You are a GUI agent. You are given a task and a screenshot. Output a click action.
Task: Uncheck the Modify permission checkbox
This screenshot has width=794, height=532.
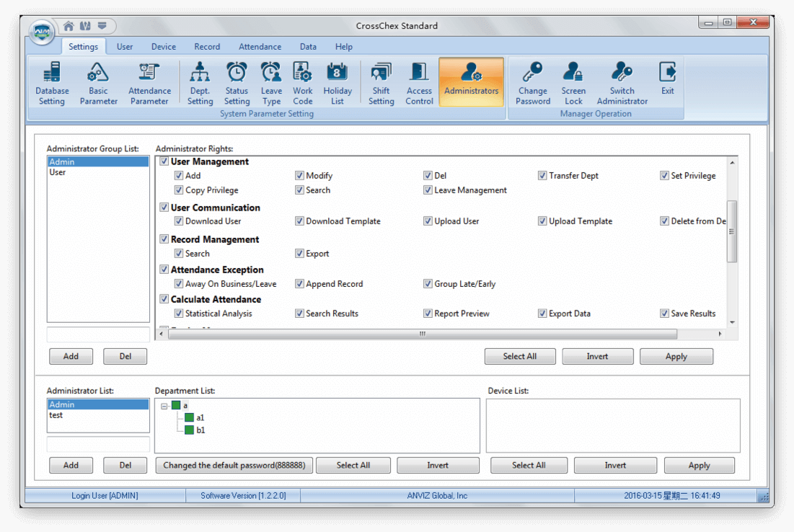pos(299,175)
